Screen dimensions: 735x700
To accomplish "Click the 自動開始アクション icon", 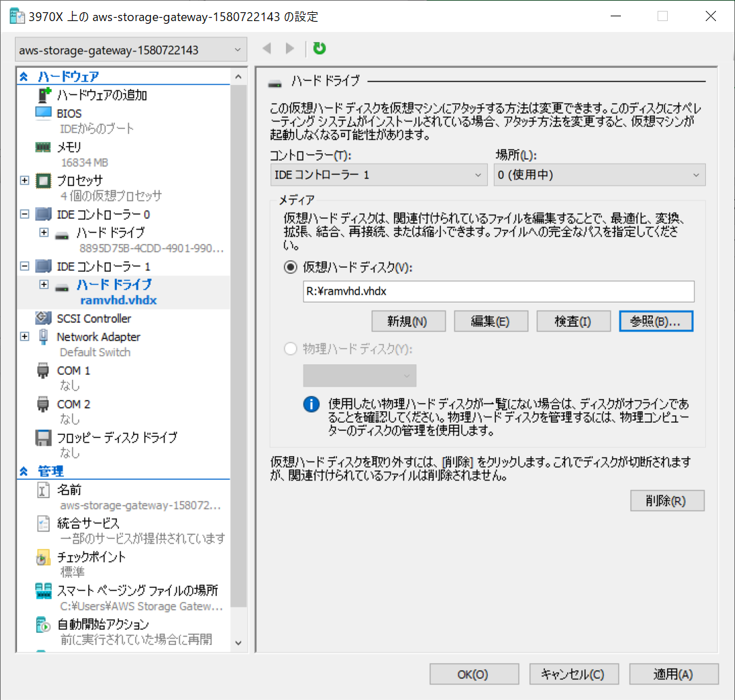I will click(43, 625).
